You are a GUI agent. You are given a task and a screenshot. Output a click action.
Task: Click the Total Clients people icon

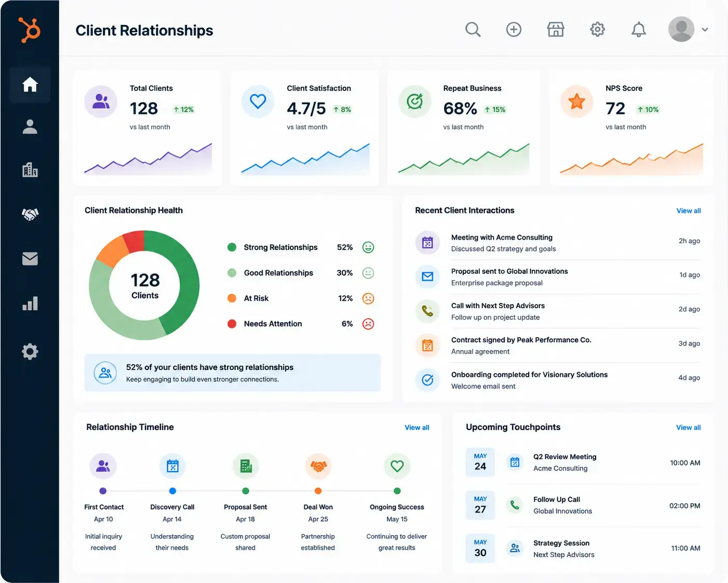tap(101, 101)
